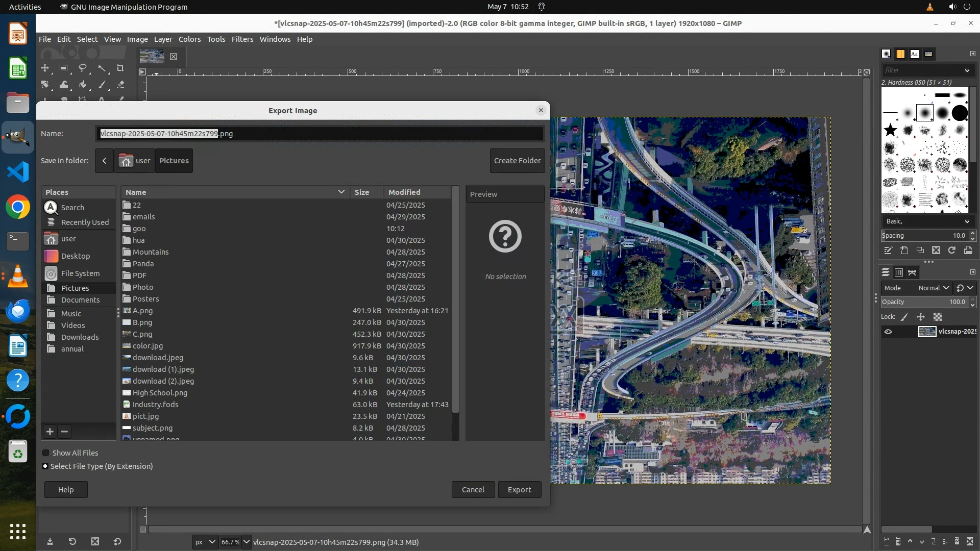The image size is (980, 551).
Task: Refresh brushes in the brush panel
Action: 952,250
